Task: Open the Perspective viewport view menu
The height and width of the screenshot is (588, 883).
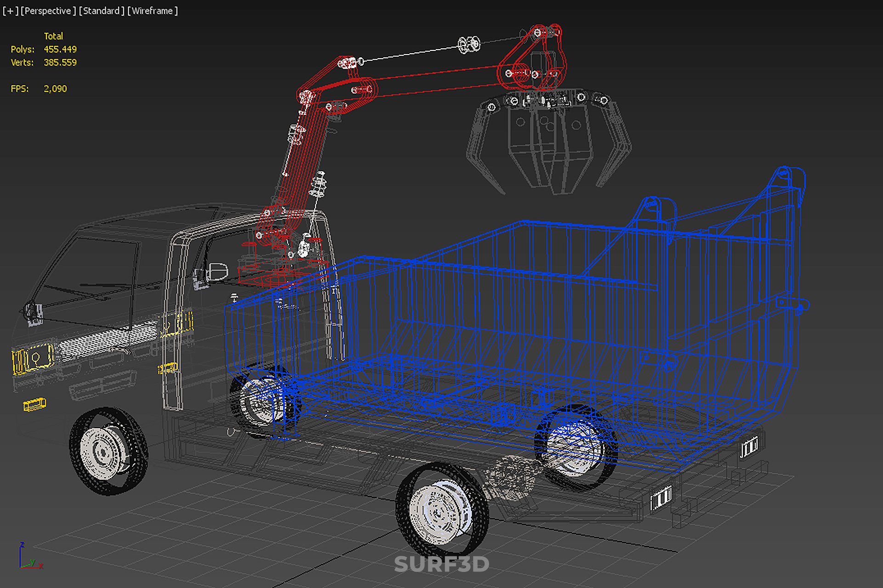Action: 48,11
